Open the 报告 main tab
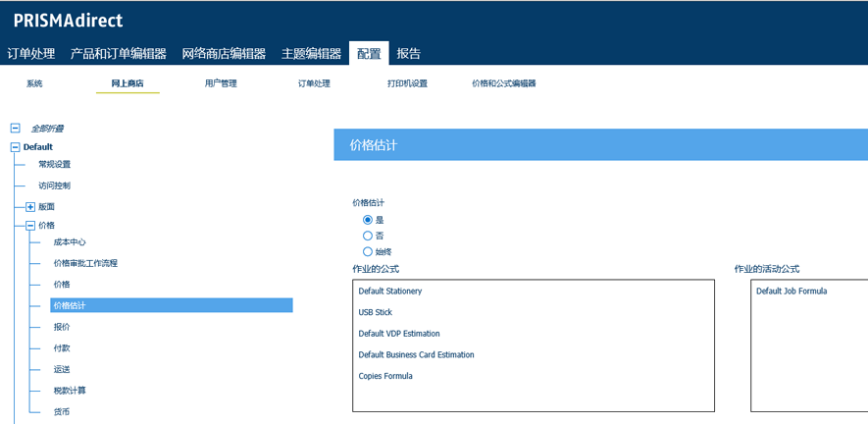This screenshot has height=424, width=868. [x=409, y=54]
